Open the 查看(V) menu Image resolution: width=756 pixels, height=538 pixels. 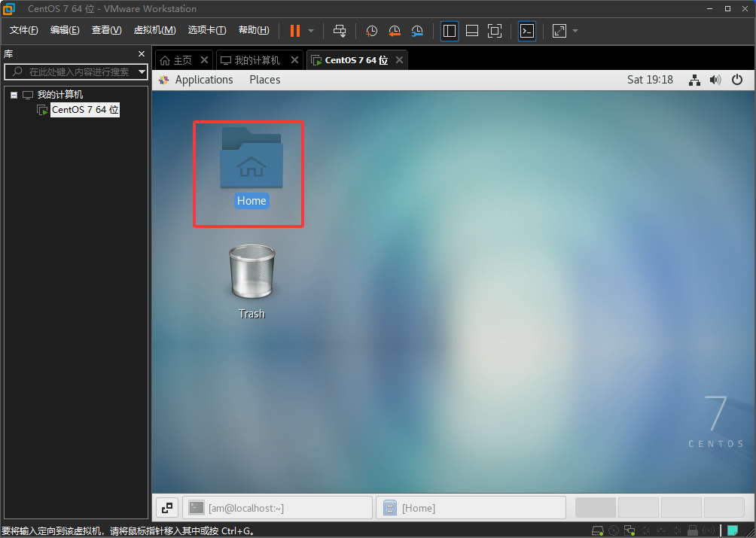[107, 30]
